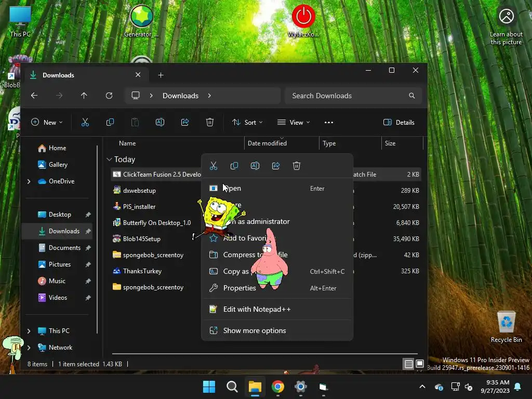Switch to large thumbnails view in the status bar
This screenshot has width=532, height=399.
[x=420, y=364]
